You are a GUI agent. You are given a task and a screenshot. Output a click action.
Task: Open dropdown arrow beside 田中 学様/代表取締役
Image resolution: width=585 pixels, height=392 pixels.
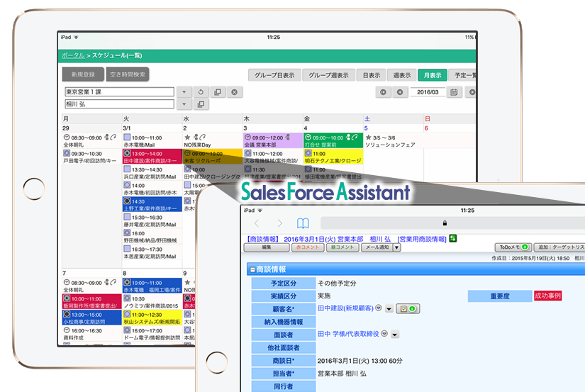click(x=395, y=335)
